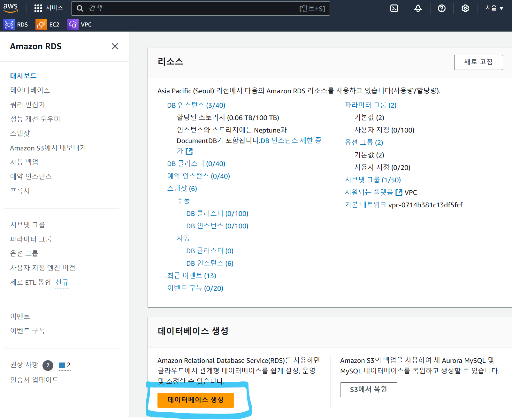Open 자동 snapshots link
Image resolution: width=512 pixels, height=420 pixels.
point(183,238)
